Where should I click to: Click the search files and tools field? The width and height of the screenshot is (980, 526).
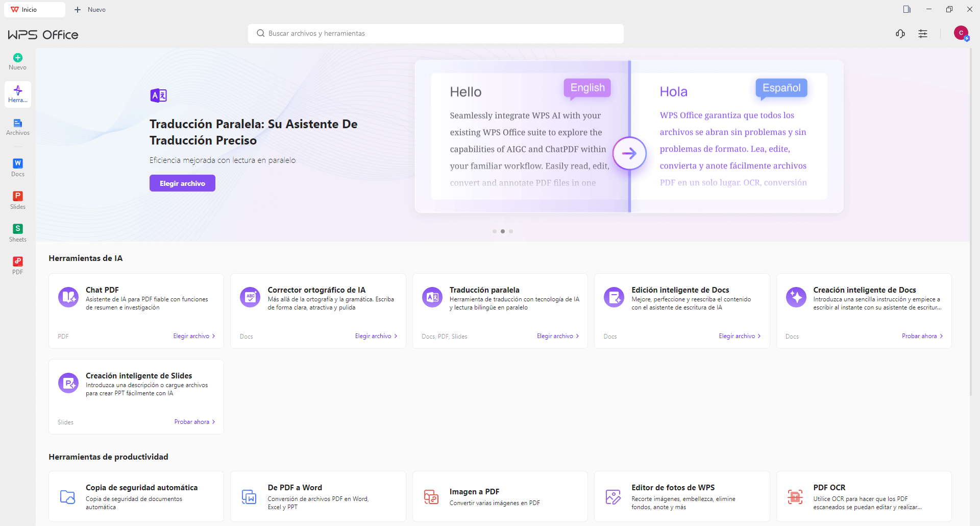(x=436, y=34)
